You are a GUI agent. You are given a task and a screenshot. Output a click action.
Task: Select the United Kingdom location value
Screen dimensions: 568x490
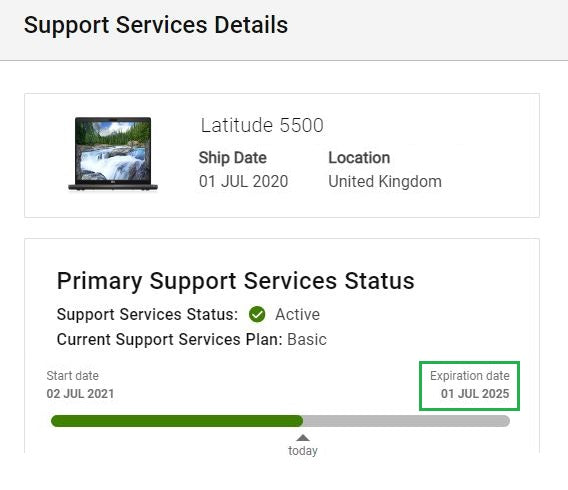coord(385,182)
